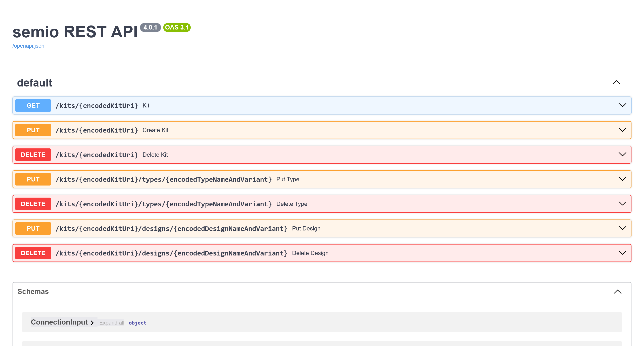Expand the ConnectionInput schema arrow

92,323
